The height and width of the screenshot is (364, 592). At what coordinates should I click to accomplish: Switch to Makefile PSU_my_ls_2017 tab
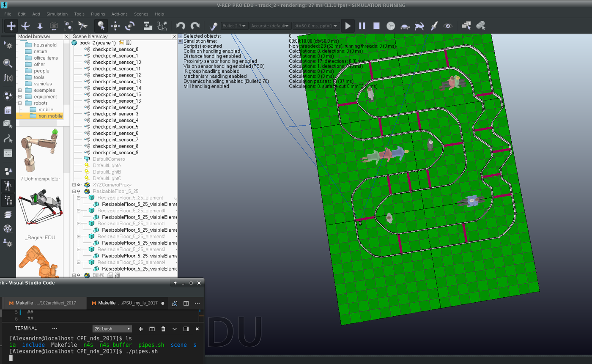(x=128, y=303)
